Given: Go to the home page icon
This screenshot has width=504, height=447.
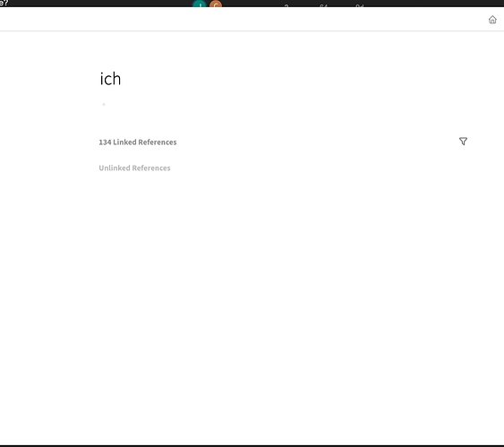Looking at the screenshot, I should tap(492, 20).
